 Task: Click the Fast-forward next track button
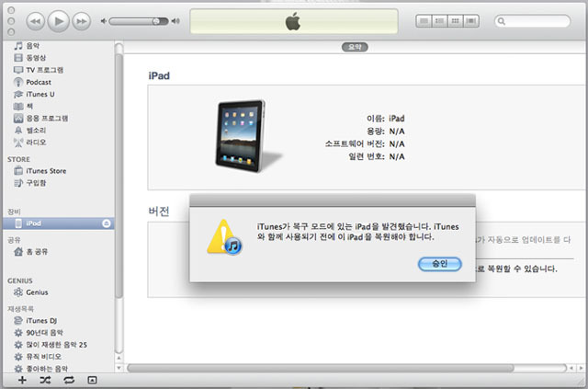tap(82, 21)
